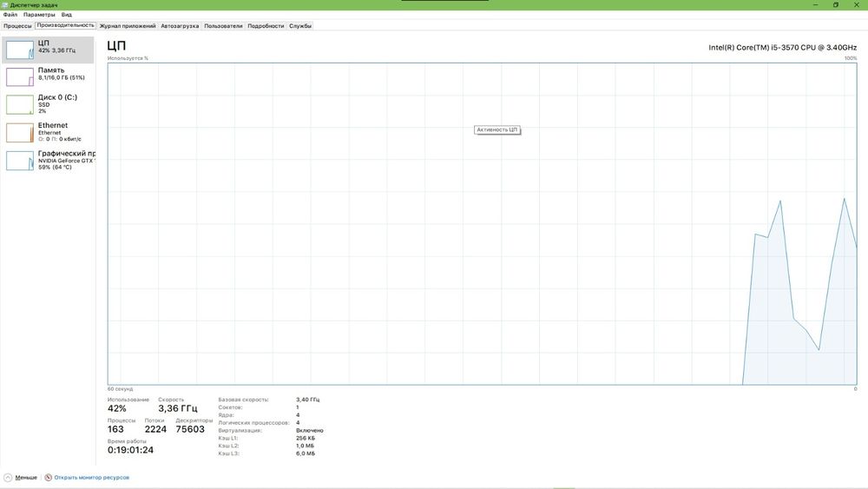
Task: Open the Файл menu
Action: [x=10, y=15]
